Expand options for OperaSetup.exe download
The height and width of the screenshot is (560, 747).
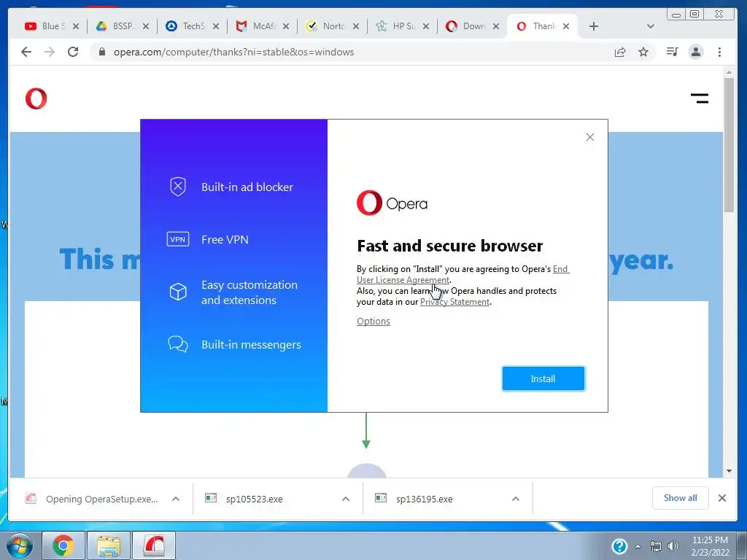[176, 499]
